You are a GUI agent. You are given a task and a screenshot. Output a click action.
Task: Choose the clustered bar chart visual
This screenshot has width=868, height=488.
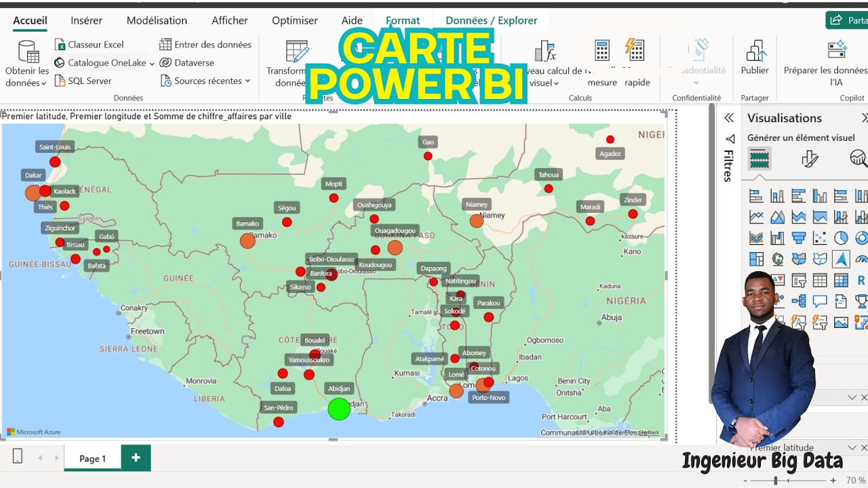click(x=798, y=197)
